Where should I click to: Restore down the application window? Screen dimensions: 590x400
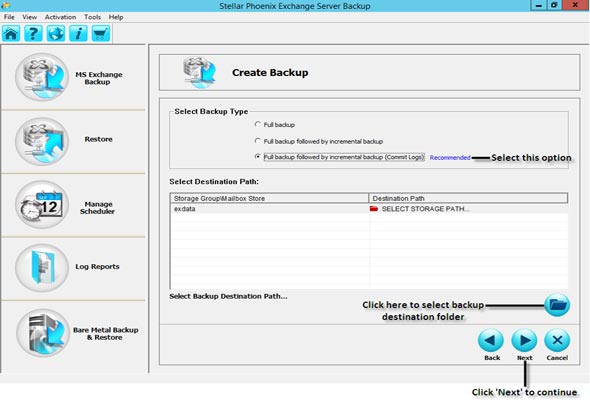[554, 5]
